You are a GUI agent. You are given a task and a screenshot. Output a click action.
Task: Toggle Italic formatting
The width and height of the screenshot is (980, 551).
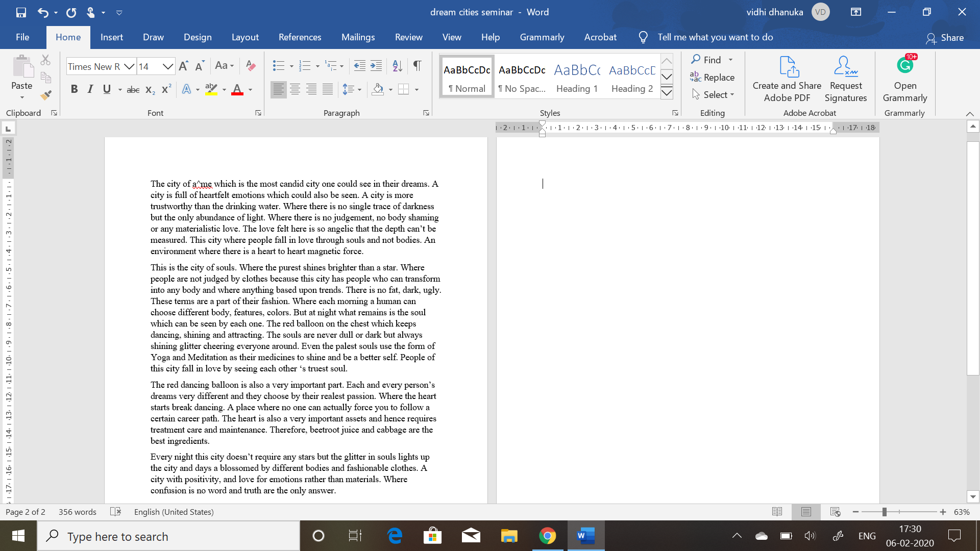click(x=90, y=89)
